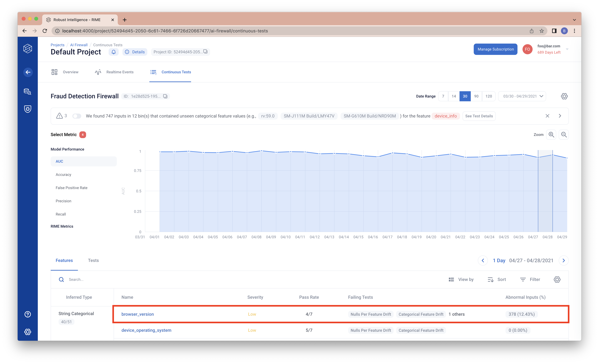Open the AI Firewall shield icon in sidebar

(x=28, y=109)
